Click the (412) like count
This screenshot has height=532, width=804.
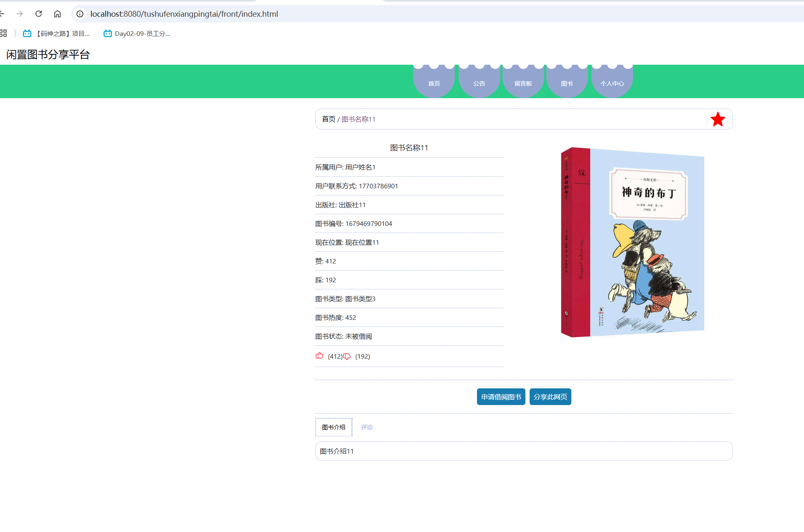click(x=335, y=356)
